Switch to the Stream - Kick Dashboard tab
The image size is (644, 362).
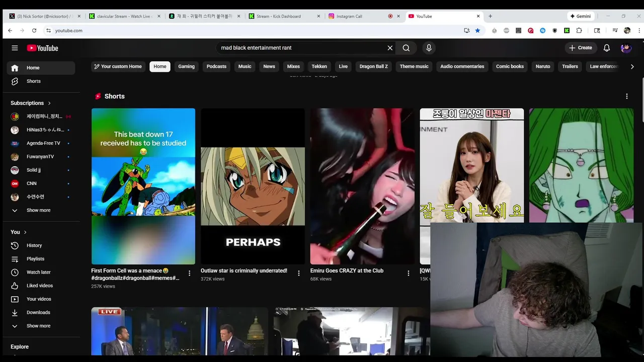[283, 16]
